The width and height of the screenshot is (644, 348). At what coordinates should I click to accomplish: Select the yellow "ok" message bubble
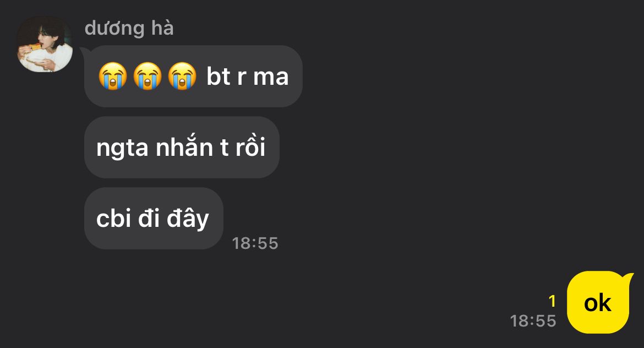(598, 302)
